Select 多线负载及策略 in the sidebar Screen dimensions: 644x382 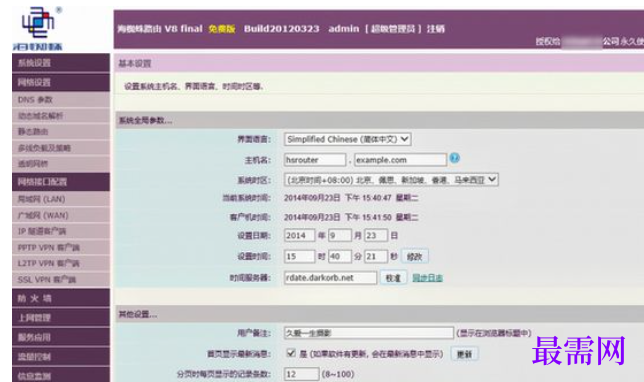point(61,148)
